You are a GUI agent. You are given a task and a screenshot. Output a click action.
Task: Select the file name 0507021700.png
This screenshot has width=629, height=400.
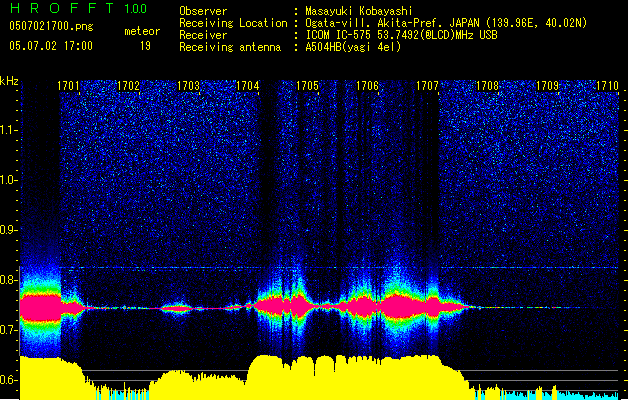[x=51, y=26]
